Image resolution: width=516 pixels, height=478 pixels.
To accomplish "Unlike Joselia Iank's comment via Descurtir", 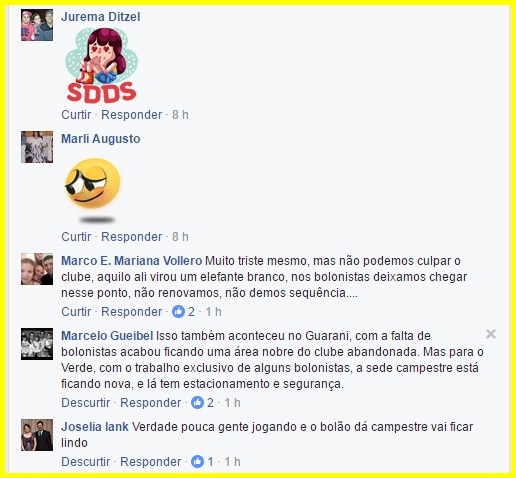I will click(86, 462).
